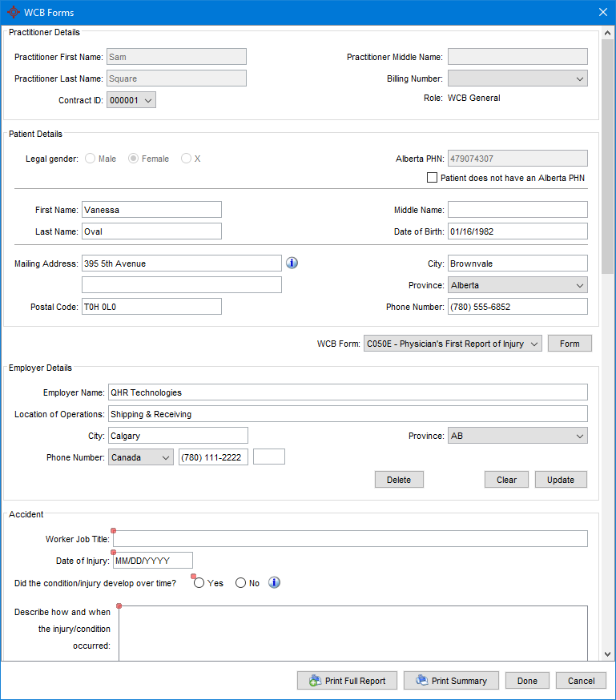Image resolution: width=616 pixels, height=700 pixels.
Task: Choose Yes for condition developed over time
Action: (199, 582)
